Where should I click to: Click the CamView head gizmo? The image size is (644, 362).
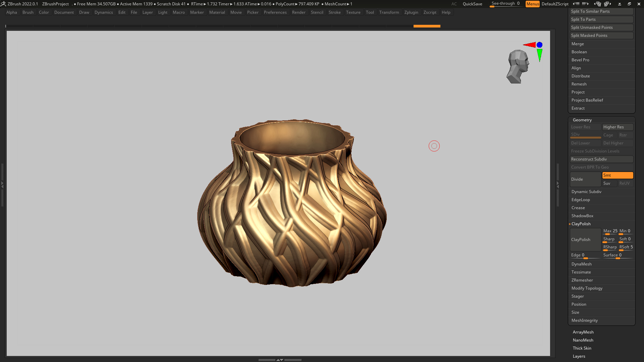518,67
